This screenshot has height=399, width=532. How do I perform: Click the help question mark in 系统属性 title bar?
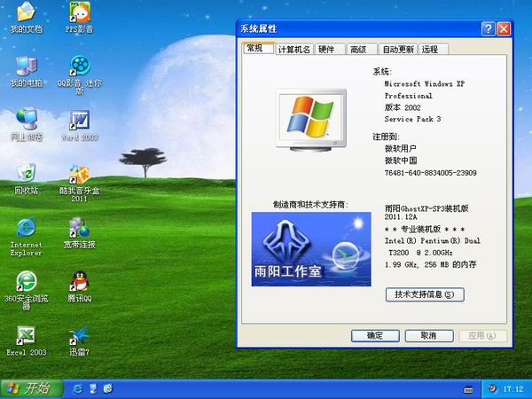[x=488, y=29]
